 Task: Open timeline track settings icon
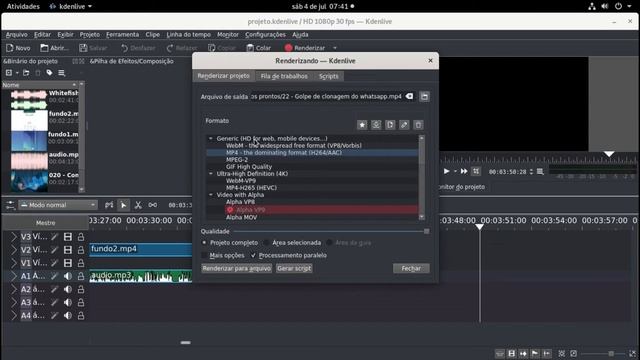[x=10, y=205]
